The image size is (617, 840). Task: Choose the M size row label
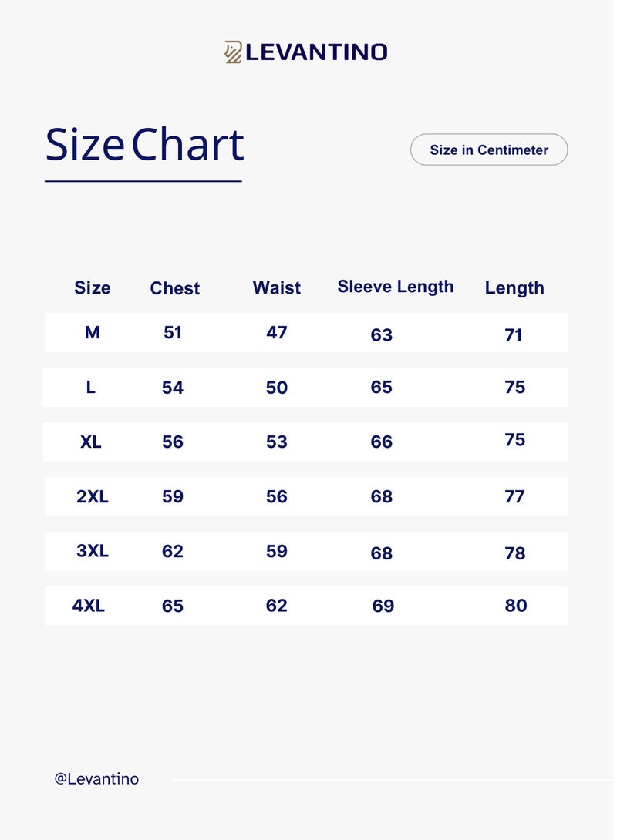pos(92,333)
